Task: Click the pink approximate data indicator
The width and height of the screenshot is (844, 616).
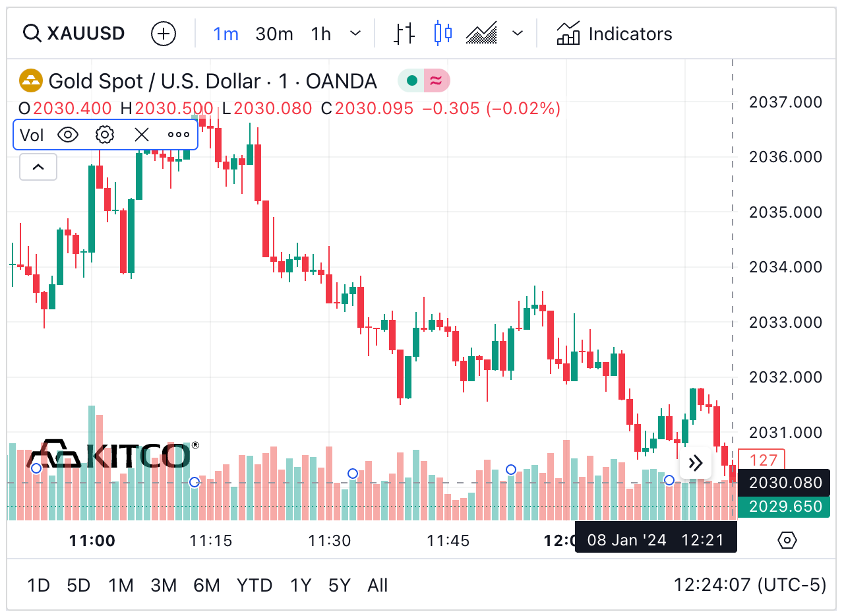Action: [437, 81]
